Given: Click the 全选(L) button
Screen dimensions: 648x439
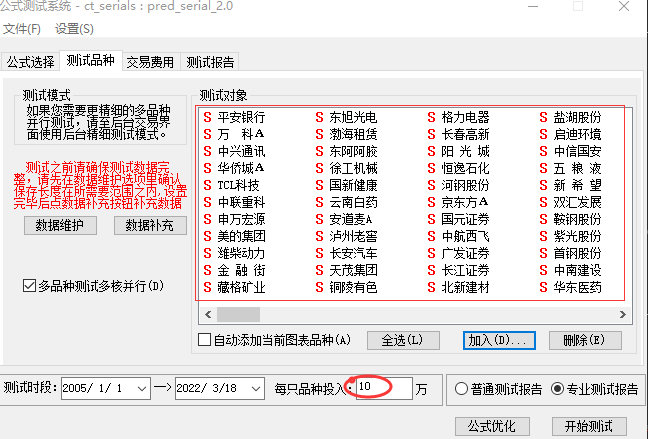Looking at the screenshot, I should [x=403, y=340].
